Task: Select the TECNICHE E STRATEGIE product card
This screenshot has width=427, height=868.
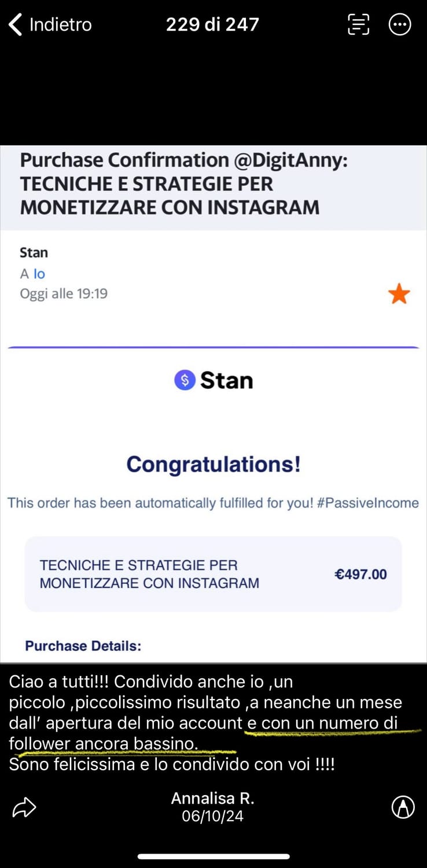Action: [213, 574]
